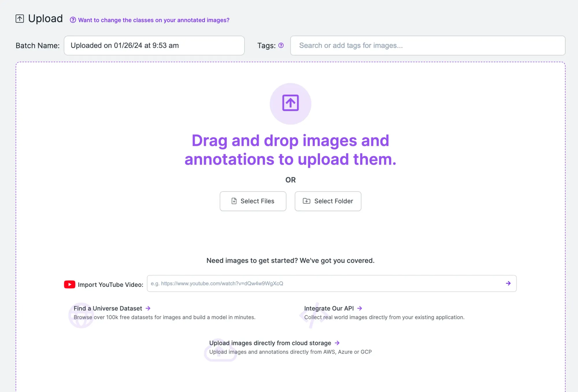
Task: Click arrow next to Find a Universe Dataset
Action: click(148, 308)
